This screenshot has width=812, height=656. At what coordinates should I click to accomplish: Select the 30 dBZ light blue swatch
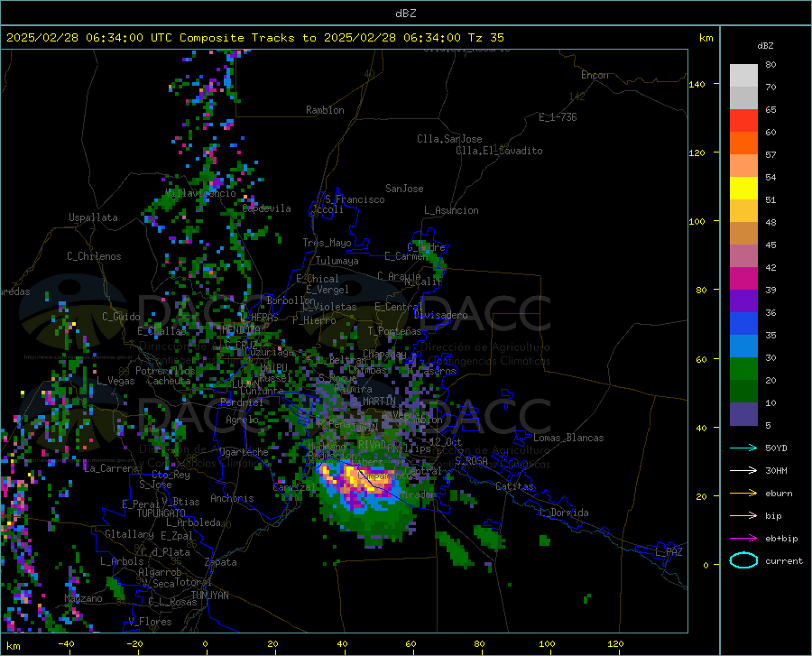[743, 346]
